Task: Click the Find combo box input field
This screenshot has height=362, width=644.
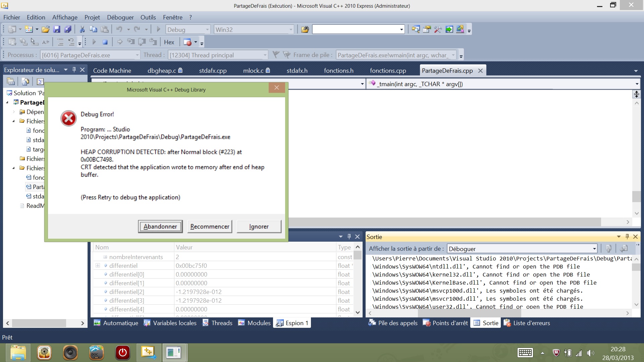Action: click(x=356, y=29)
